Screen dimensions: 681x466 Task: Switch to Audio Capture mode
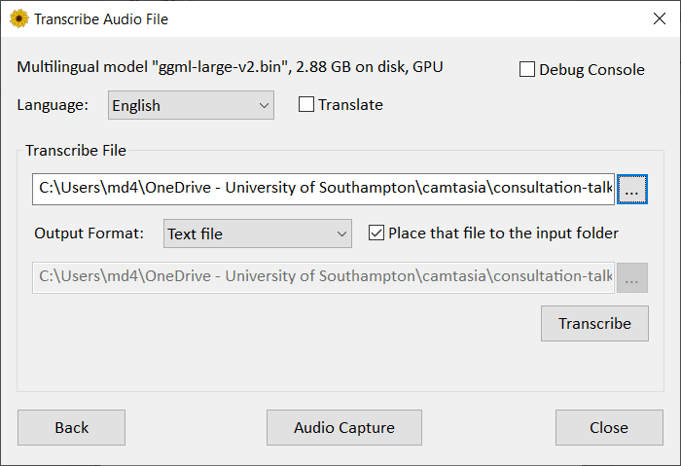(x=344, y=428)
